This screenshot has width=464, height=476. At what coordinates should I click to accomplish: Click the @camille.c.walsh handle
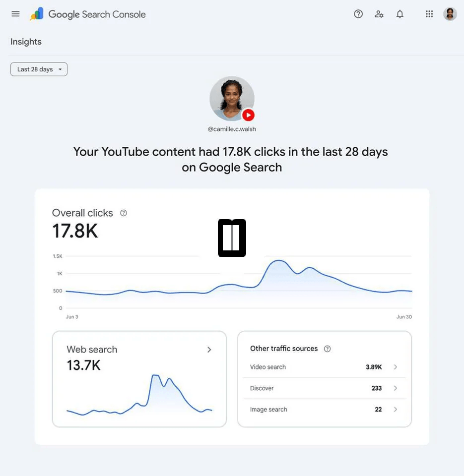coord(232,129)
